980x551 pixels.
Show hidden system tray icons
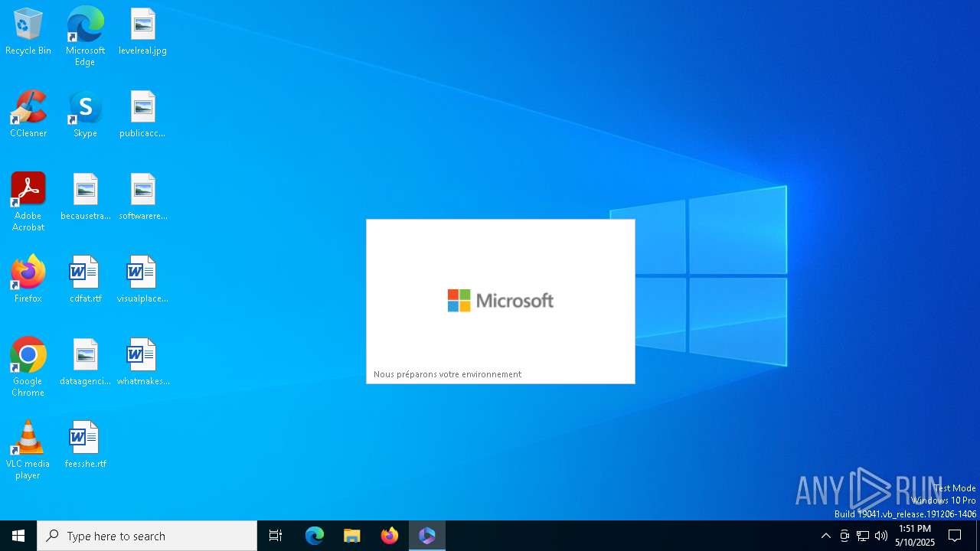[x=825, y=536]
